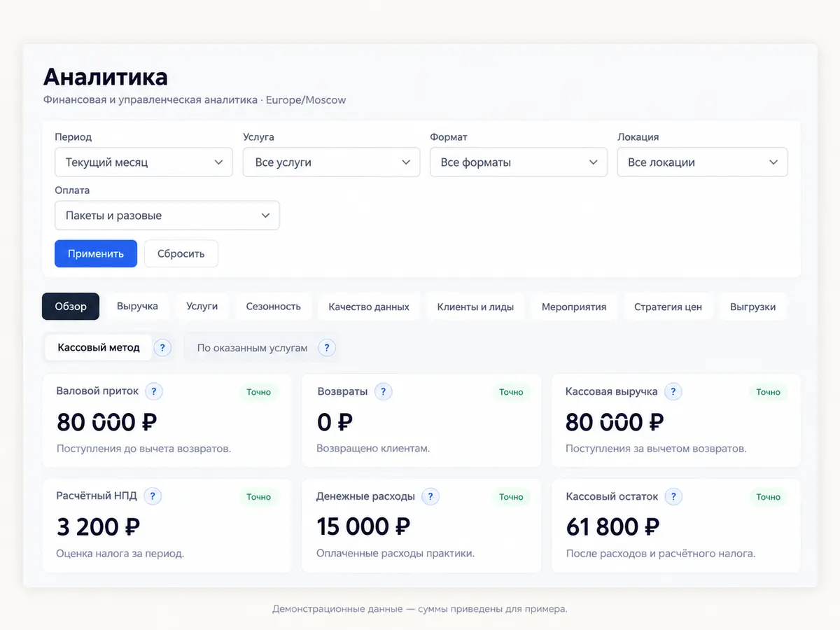Click the 61 800 ₽ value
Image resolution: width=840 pixels, height=630 pixels.
612,526
